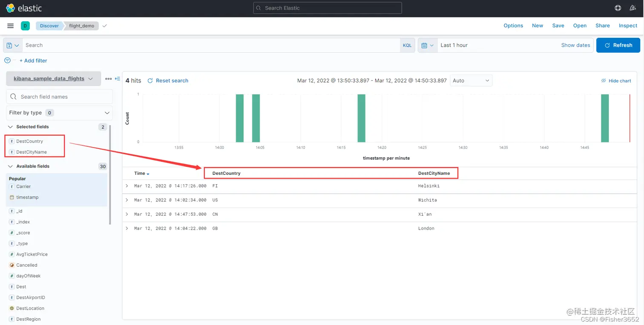Open saved query menu icon
Viewport: 644px width, 325px height.
coord(13,45)
